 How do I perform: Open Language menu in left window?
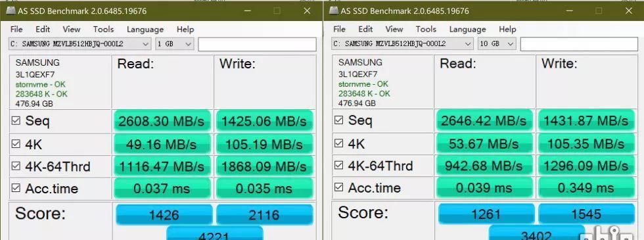point(145,30)
